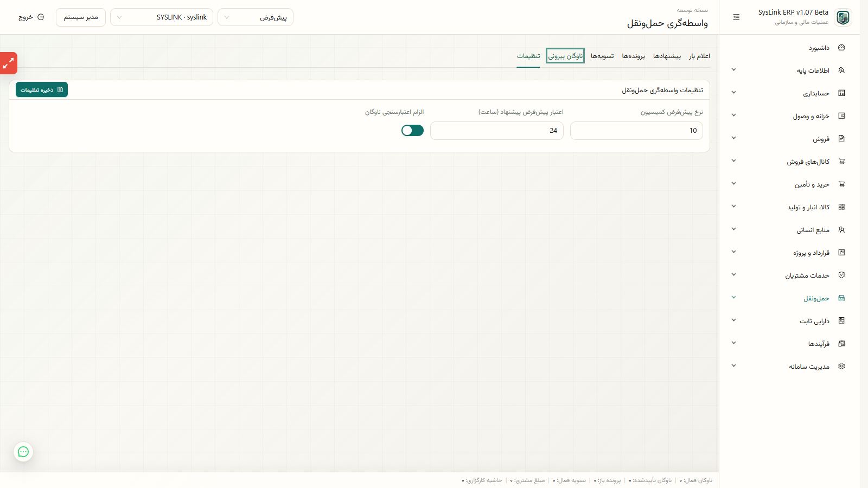This screenshot has height=488, width=868.
Task: Click the دارایی ثابت icon
Action: (841, 321)
